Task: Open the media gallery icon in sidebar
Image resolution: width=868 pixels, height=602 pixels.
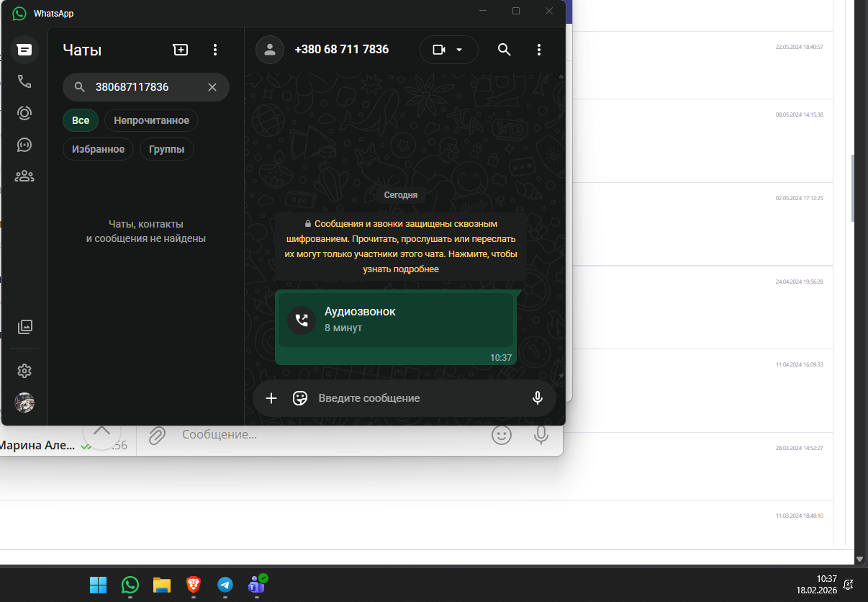Action: coord(24,327)
